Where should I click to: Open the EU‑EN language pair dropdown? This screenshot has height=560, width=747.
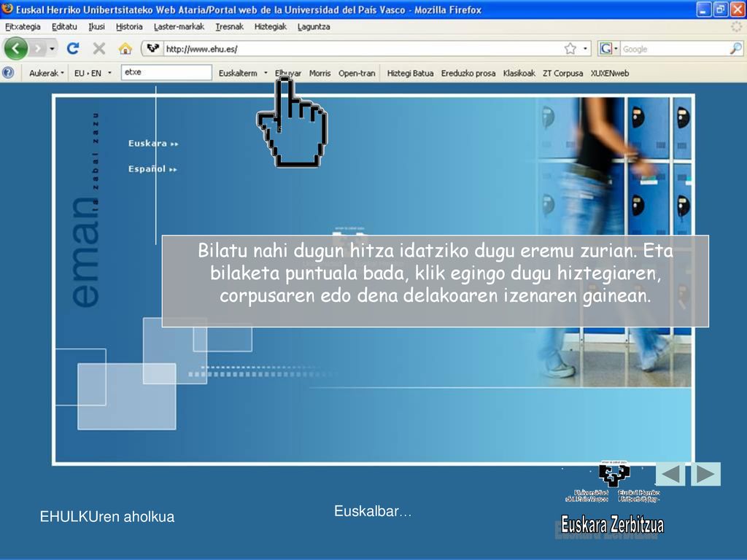click(x=93, y=73)
